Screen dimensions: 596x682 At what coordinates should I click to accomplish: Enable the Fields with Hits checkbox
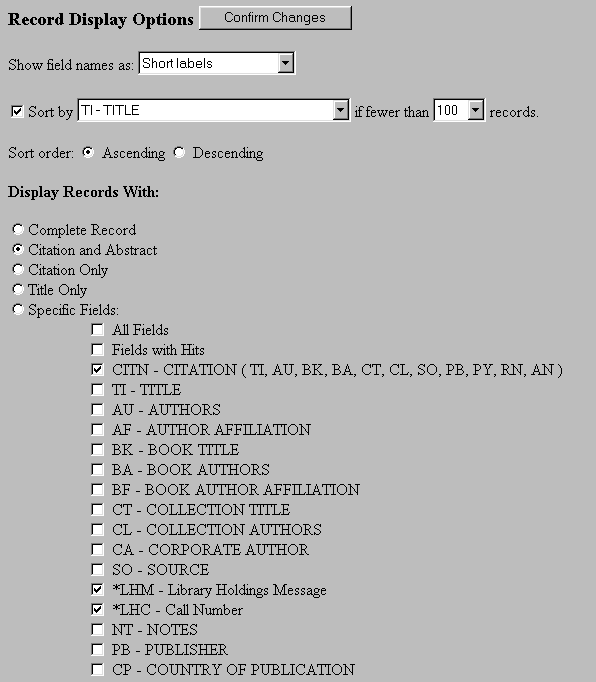97,349
